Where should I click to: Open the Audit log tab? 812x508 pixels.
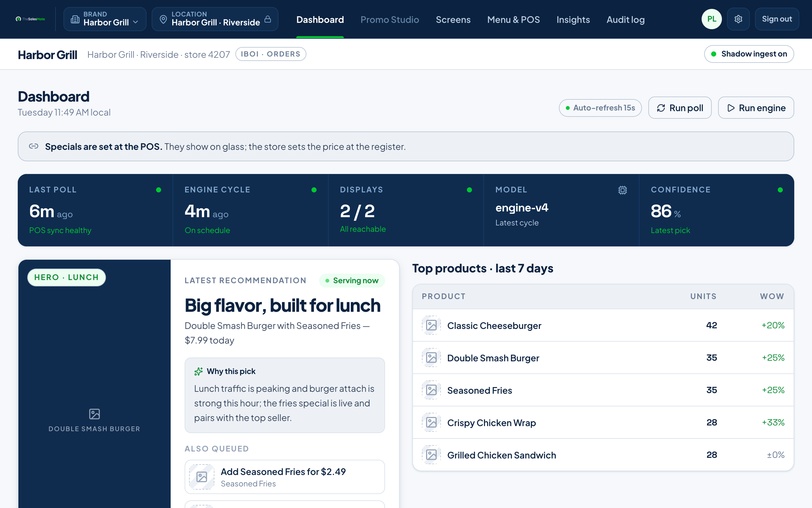[x=625, y=19]
